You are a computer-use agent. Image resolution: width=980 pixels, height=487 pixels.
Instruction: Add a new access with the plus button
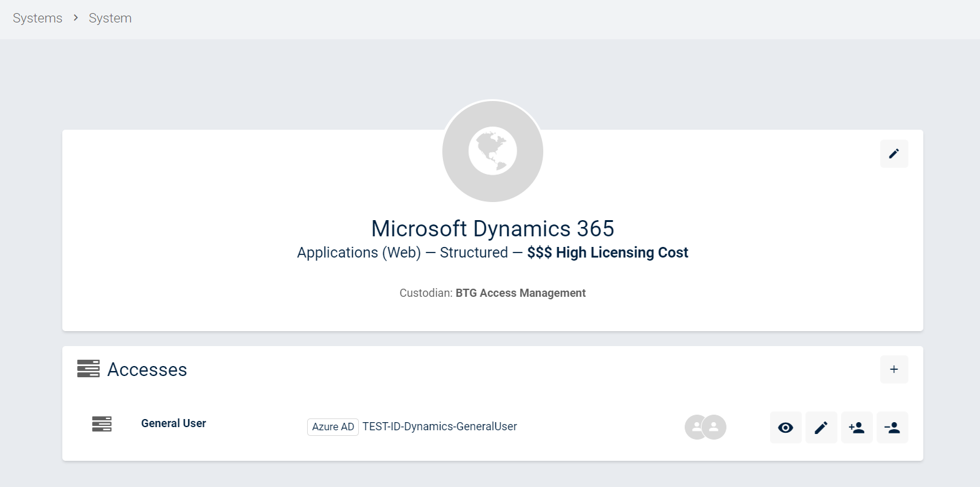click(x=893, y=369)
